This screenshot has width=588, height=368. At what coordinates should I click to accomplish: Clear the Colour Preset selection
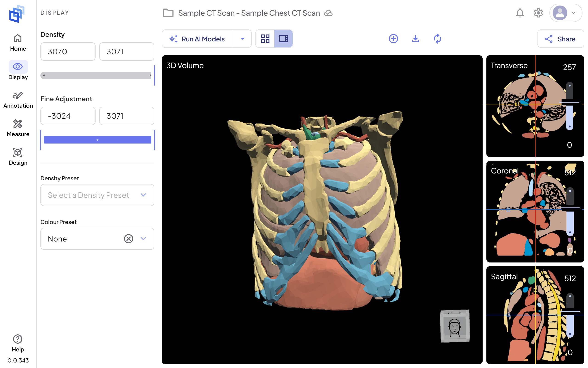coord(129,239)
